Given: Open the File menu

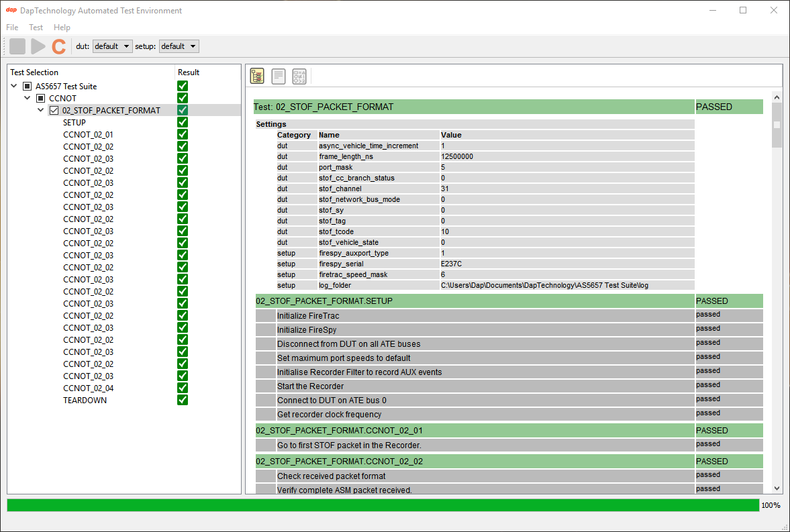Looking at the screenshot, I should tap(12, 28).
